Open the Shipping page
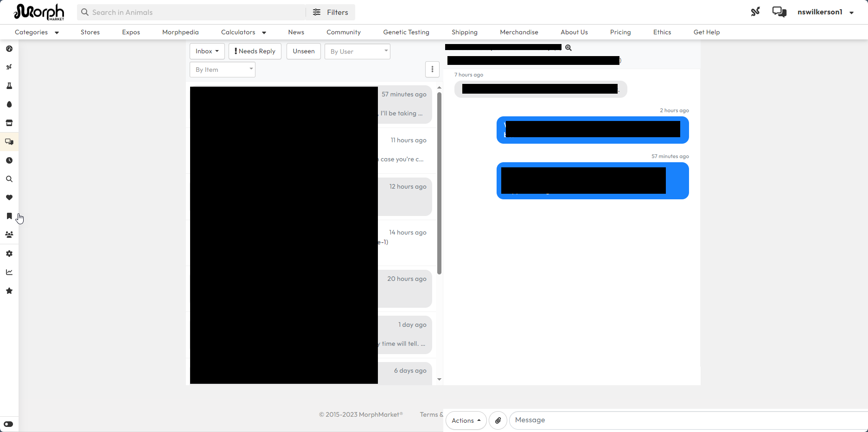Image resolution: width=868 pixels, height=432 pixels. pyautogui.click(x=465, y=32)
